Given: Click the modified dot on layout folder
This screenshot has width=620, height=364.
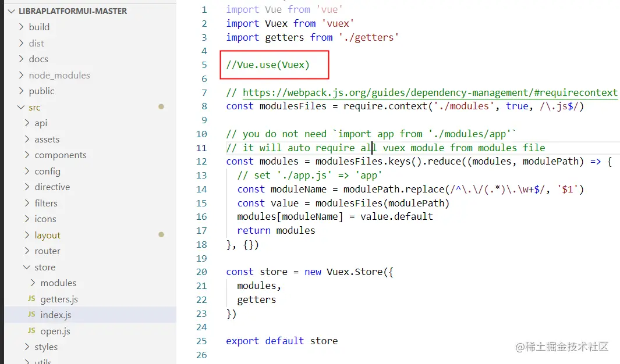Looking at the screenshot, I should (x=161, y=234).
